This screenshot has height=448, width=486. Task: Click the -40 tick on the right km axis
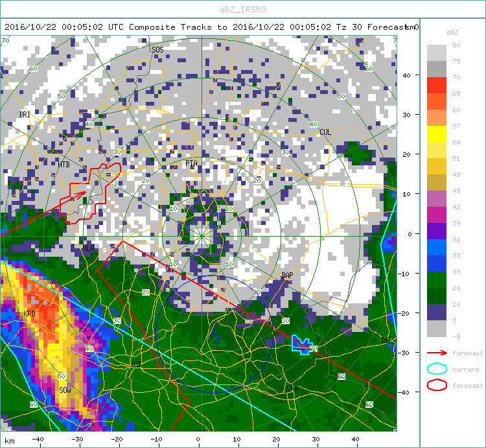click(x=404, y=392)
